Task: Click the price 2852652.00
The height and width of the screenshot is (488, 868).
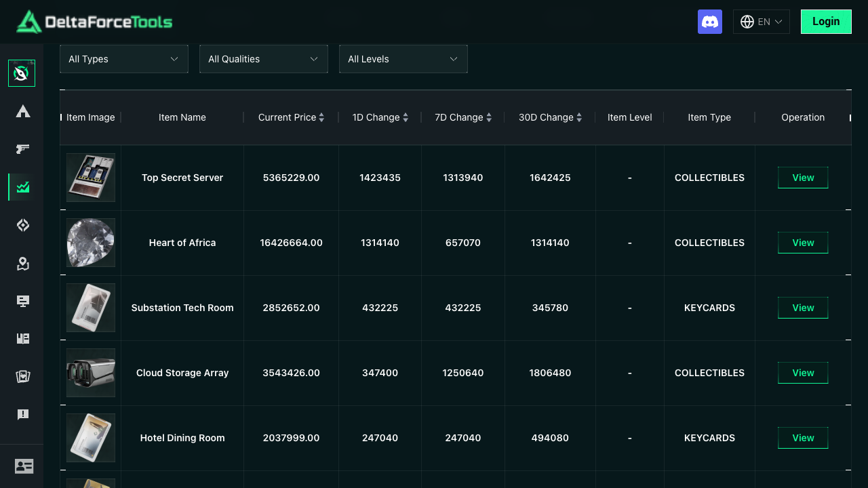Action: (291, 308)
